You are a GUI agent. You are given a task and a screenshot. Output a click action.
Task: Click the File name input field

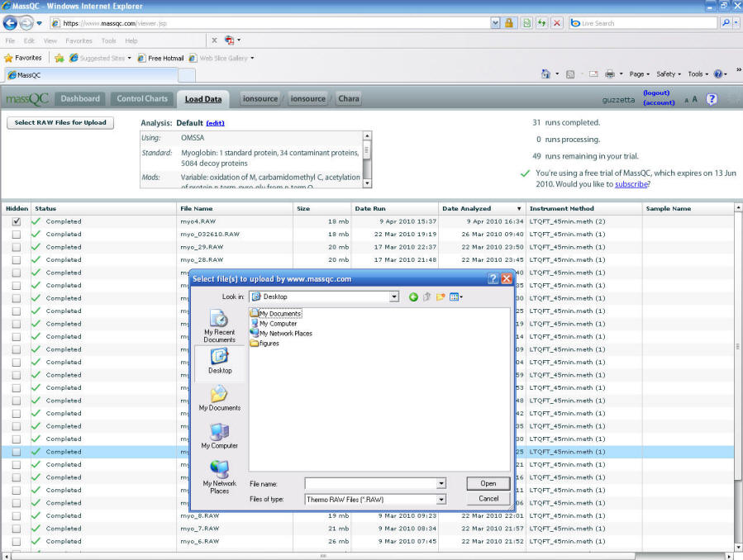pyautogui.click(x=370, y=483)
